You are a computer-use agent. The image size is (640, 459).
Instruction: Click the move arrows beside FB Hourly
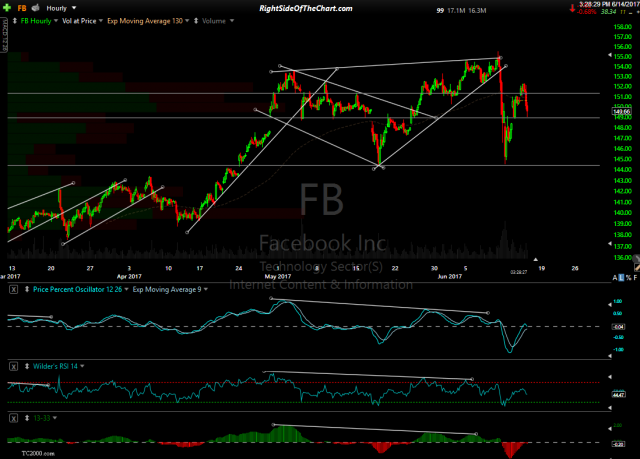tap(15, 21)
